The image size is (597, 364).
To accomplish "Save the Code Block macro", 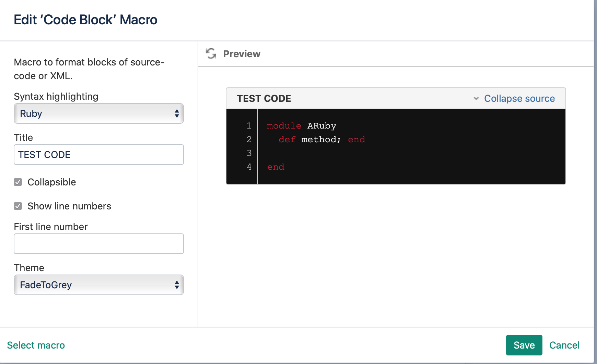I will tap(524, 345).
